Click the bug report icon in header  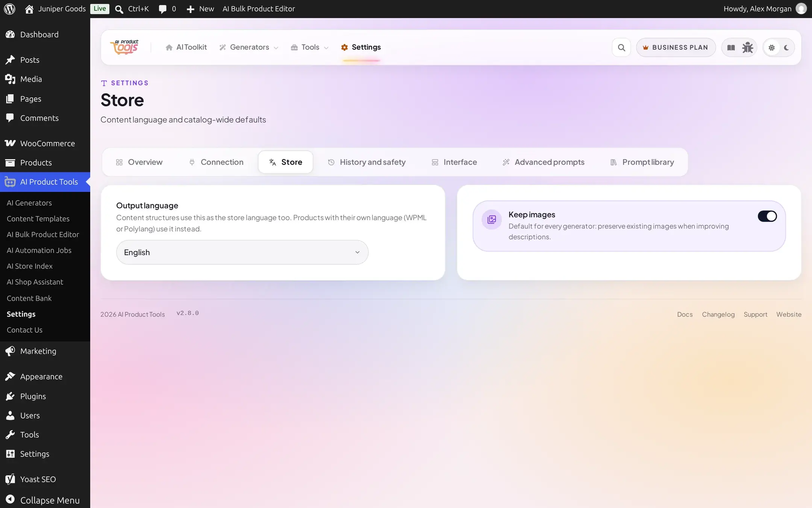coord(747,47)
